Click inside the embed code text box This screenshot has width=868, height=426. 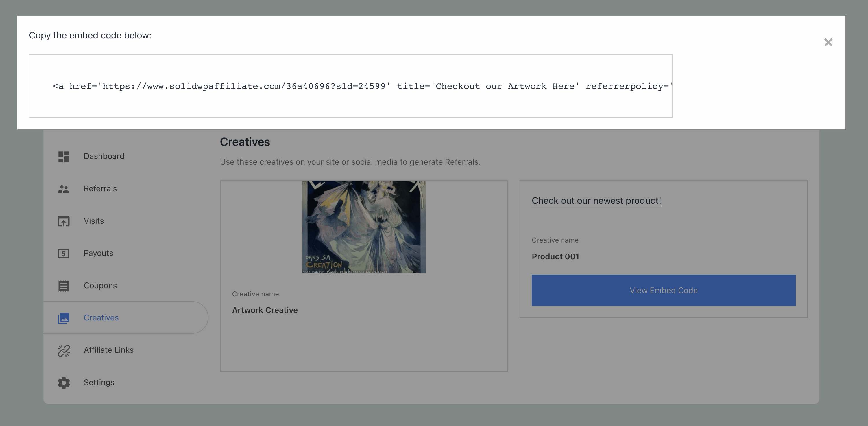pyautogui.click(x=350, y=86)
